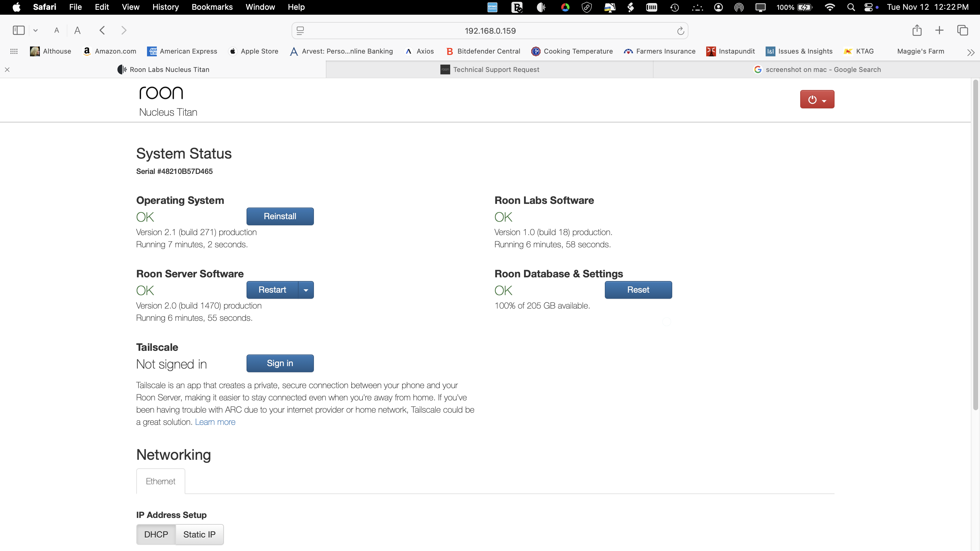Open Time Machine menu bar icon

click(x=674, y=7)
